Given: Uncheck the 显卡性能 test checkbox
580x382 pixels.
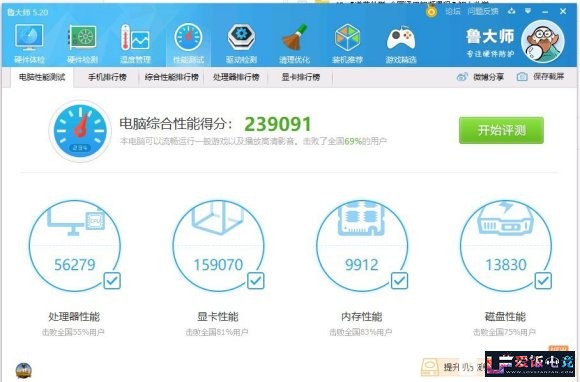Looking at the screenshot, I should coord(256,281).
